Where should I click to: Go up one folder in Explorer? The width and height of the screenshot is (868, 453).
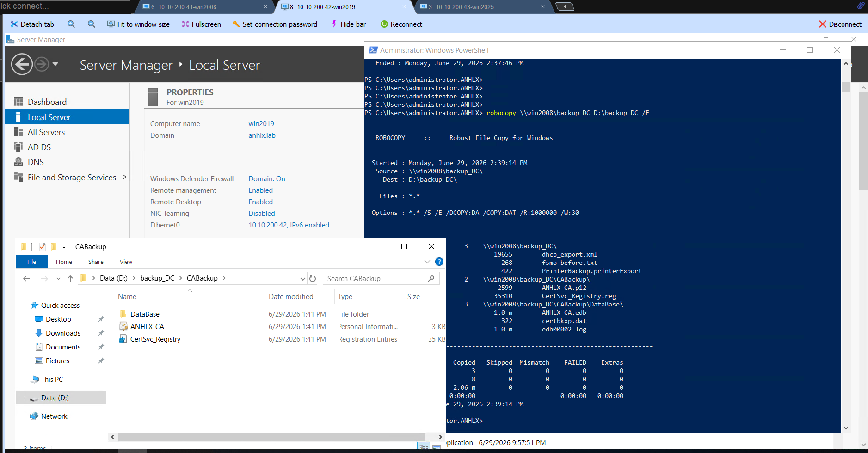coord(70,278)
